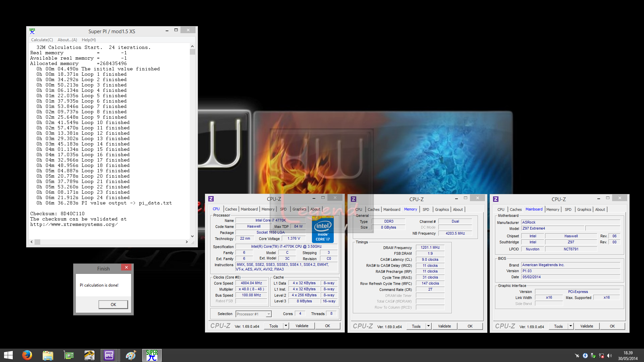Click Tools button in Memory window

[416, 326]
